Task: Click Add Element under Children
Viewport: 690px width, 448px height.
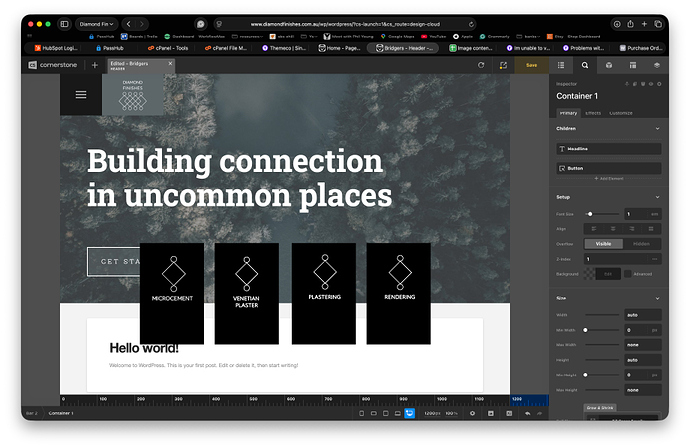Action: point(609,178)
